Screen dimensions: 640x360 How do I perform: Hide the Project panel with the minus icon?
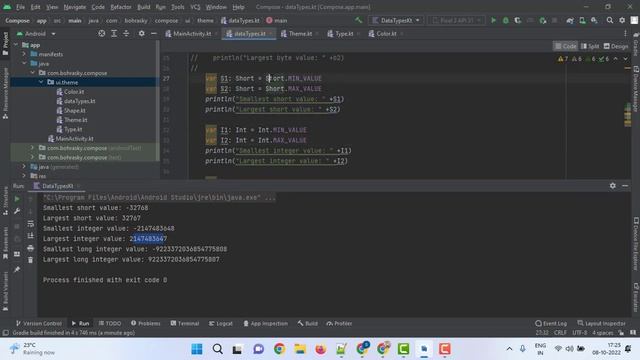(153, 33)
